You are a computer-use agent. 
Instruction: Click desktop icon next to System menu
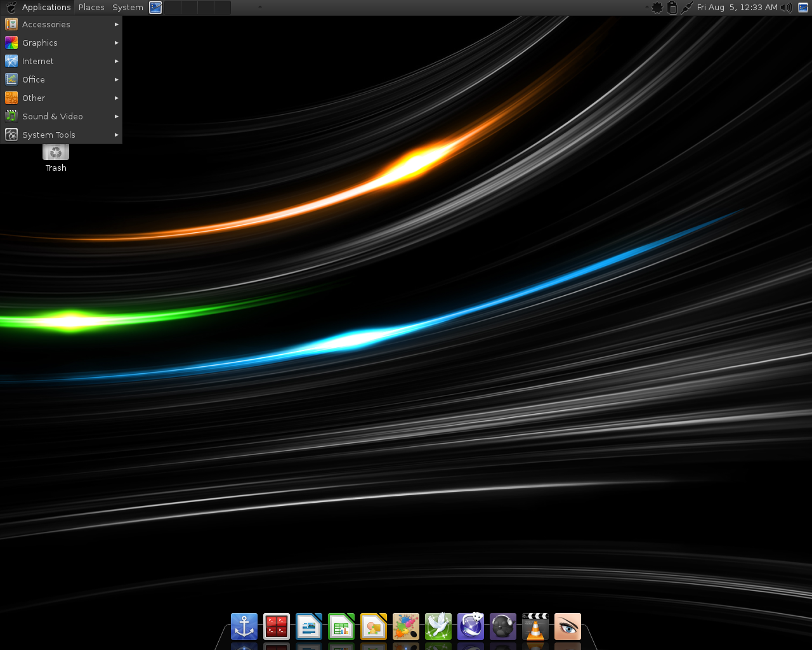(x=155, y=8)
